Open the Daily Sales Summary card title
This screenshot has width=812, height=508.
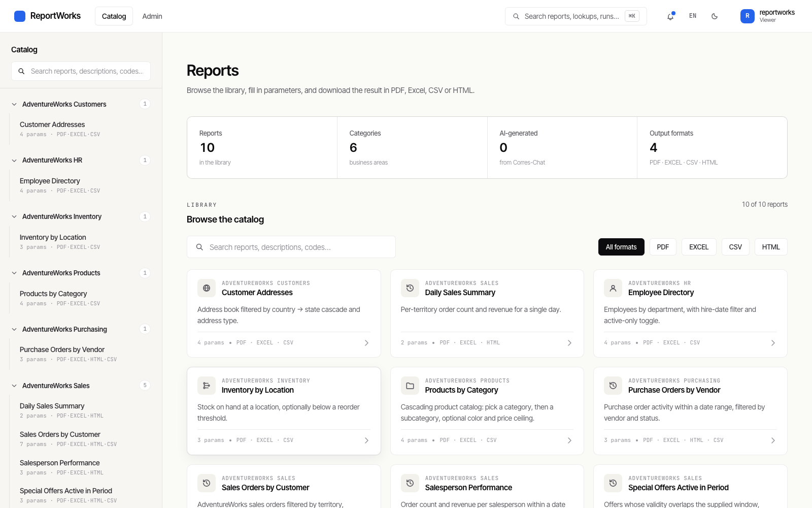[x=460, y=293]
